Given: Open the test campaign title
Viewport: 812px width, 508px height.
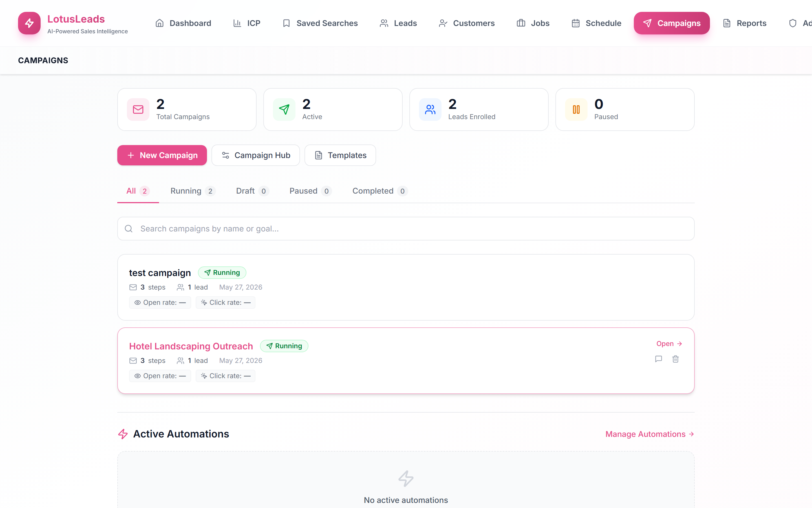Looking at the screenshot, I should pos(160,273).
